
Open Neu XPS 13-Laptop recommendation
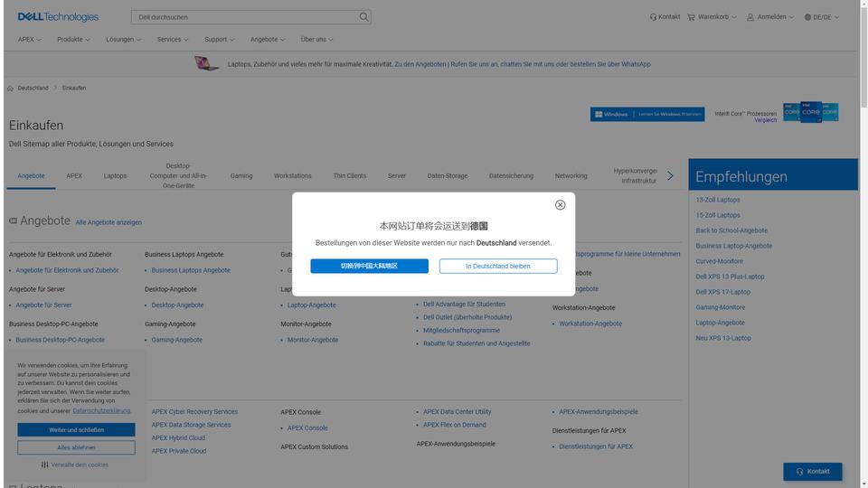[x=723, y=338]
